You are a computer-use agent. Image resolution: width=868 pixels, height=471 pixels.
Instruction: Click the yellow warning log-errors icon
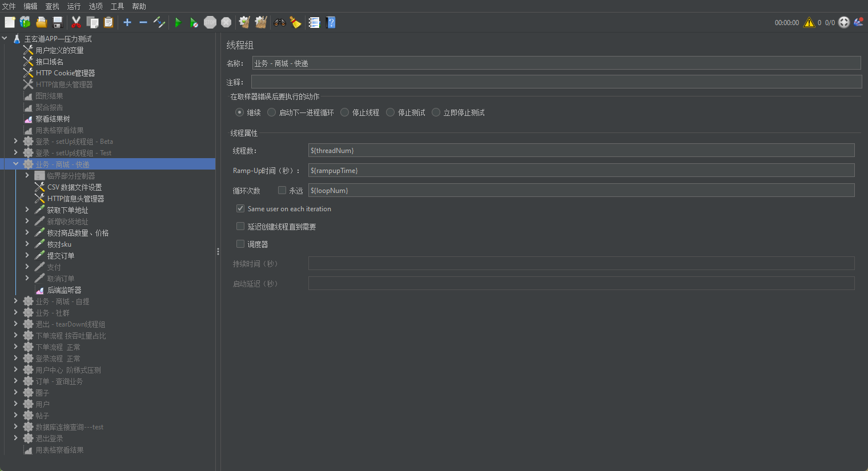click(x=809, y=22)
